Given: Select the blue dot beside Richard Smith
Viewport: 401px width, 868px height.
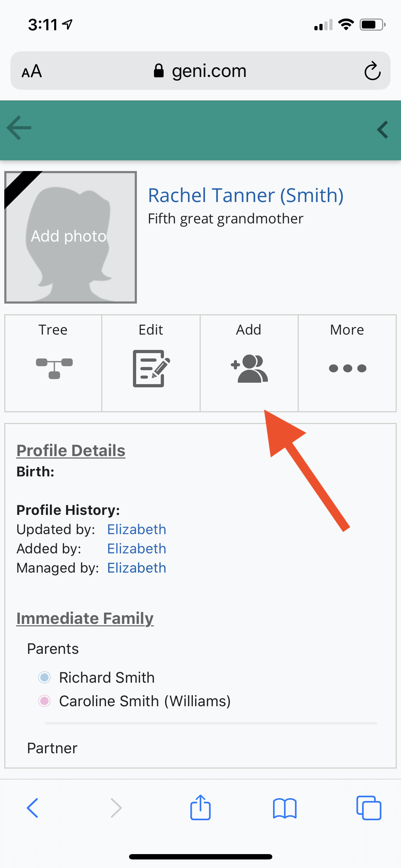Looking at the screenshot, I should tap(45, 677).
